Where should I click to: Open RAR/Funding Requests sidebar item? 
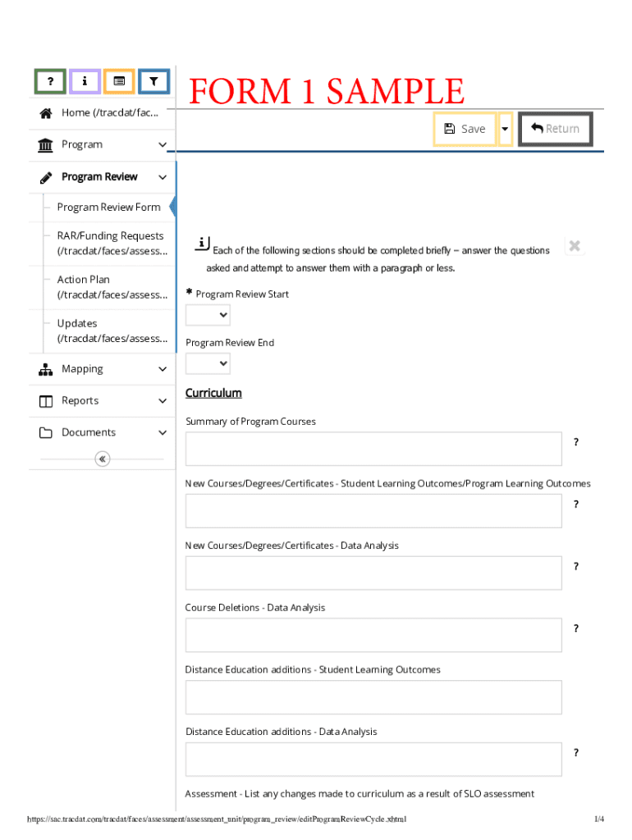pos(109,244)
